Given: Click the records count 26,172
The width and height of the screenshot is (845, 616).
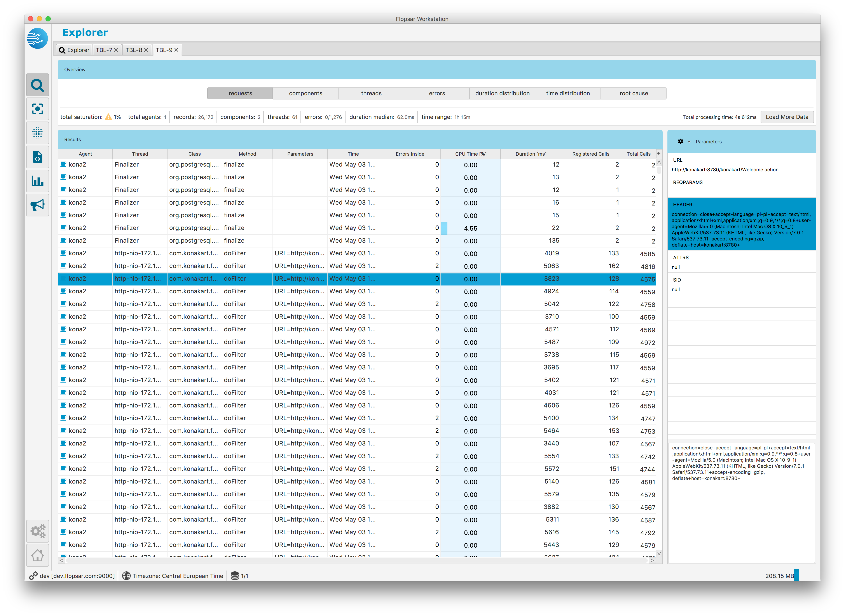Looking at the screenshot, I should click(206, 117).
